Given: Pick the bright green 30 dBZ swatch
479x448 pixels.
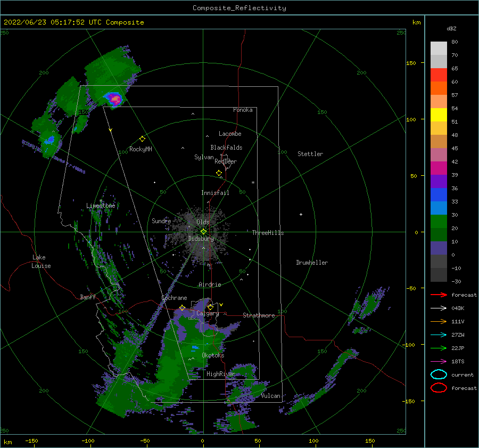Looking at the screenshot, I should 439,222.
